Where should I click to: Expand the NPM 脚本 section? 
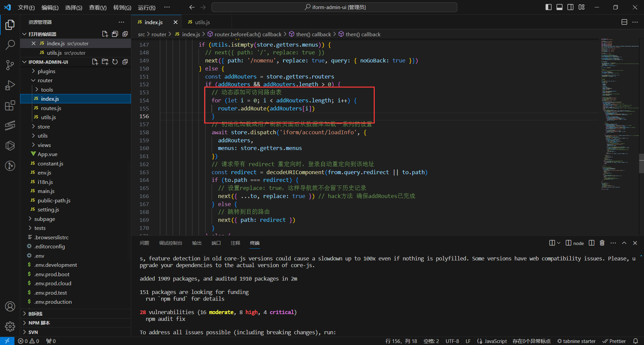coord(39,323)
